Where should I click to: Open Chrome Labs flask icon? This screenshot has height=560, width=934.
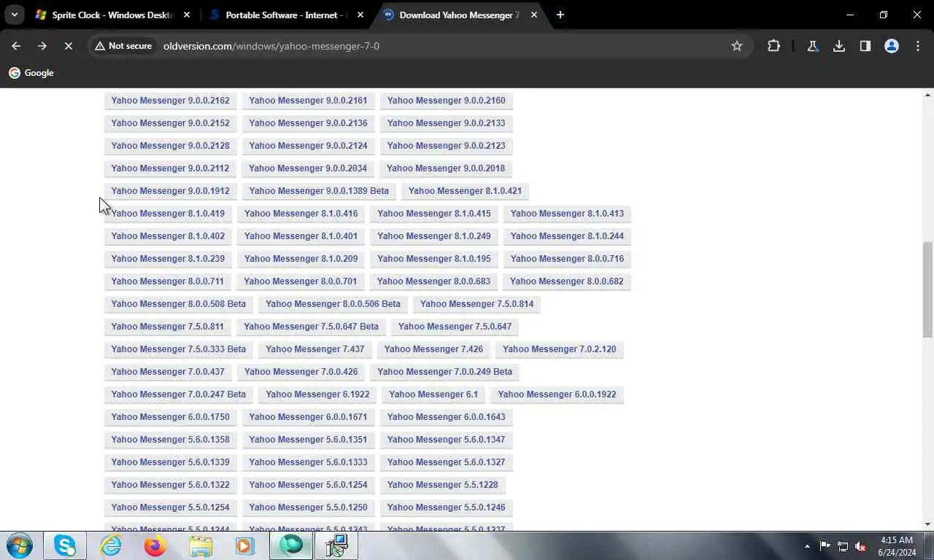812,46
